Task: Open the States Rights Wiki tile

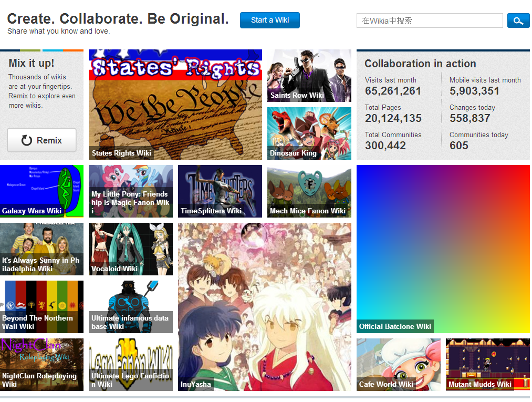Action: click(175, 105)
